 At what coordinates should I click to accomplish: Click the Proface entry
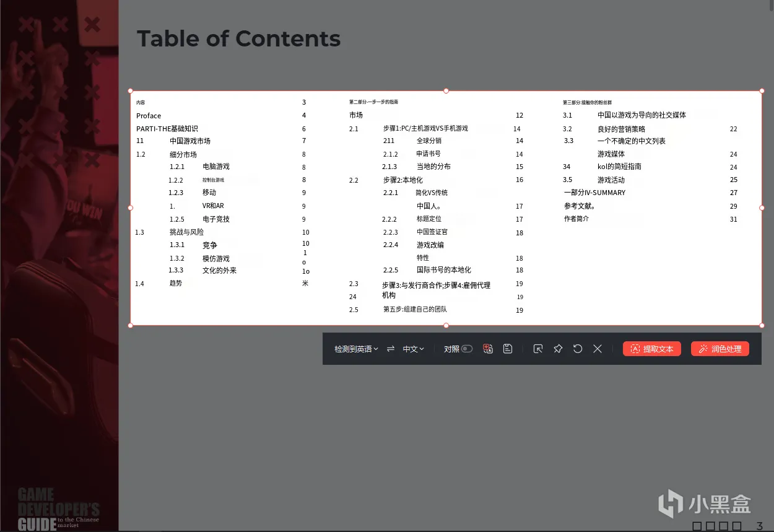tap(149, 116)
